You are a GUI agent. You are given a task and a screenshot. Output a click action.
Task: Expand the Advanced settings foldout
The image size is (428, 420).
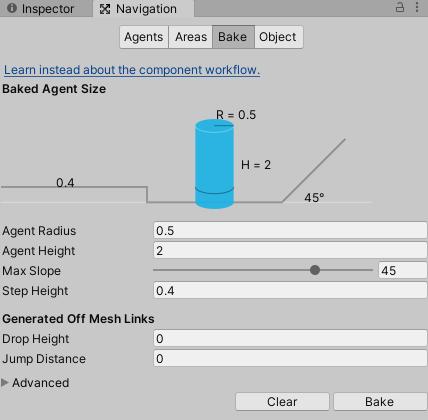[x=35, y=383]
